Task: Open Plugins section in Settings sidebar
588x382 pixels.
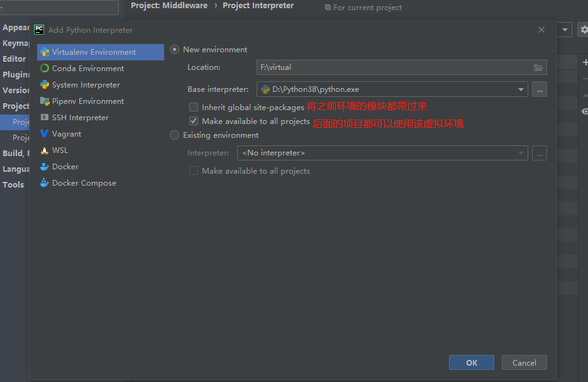Action: point(16,75)
